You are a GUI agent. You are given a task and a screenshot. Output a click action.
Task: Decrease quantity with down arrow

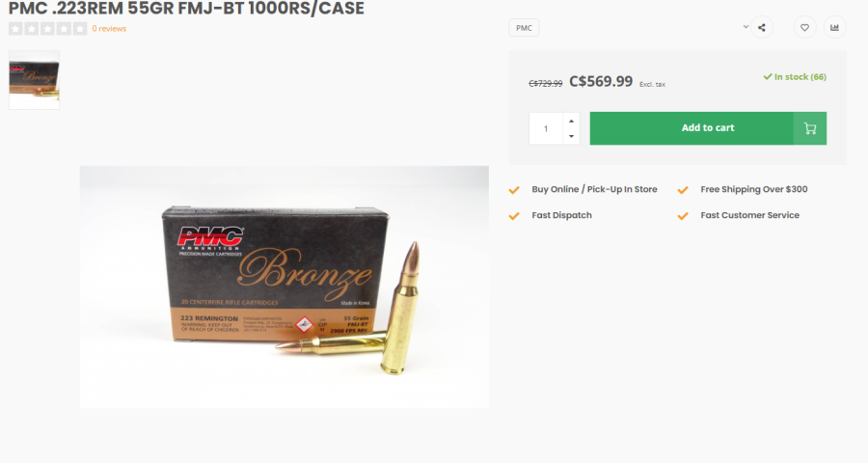[x=571, y=136]
